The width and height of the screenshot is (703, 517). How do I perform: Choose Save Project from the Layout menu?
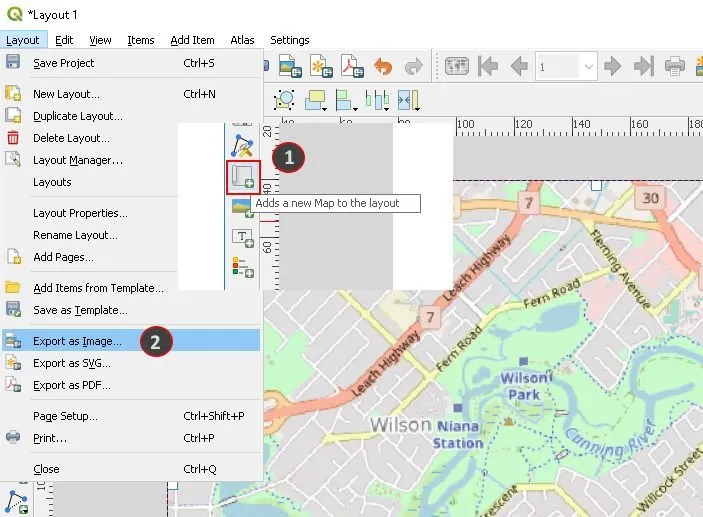tap(131, 63)
